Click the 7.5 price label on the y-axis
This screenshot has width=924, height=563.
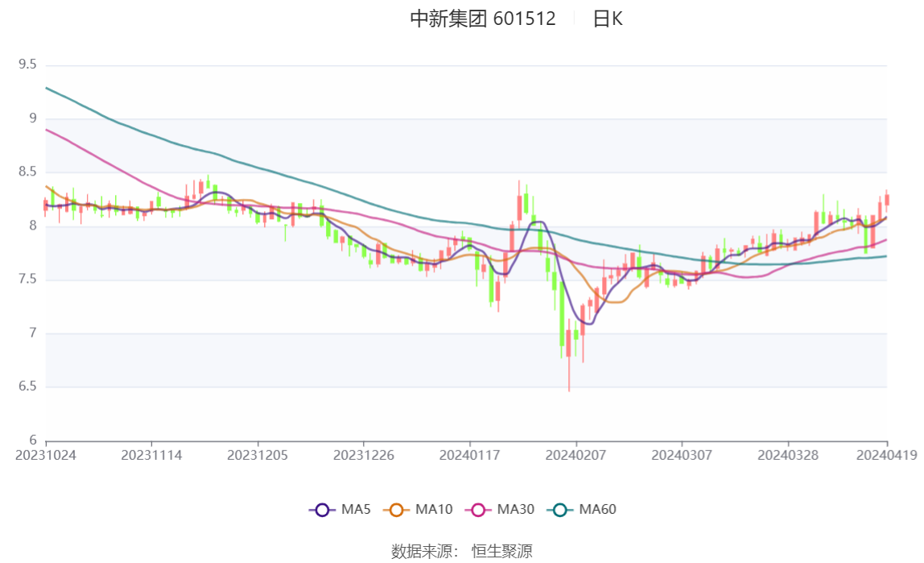pyautogui.click(x=27, y=279)
